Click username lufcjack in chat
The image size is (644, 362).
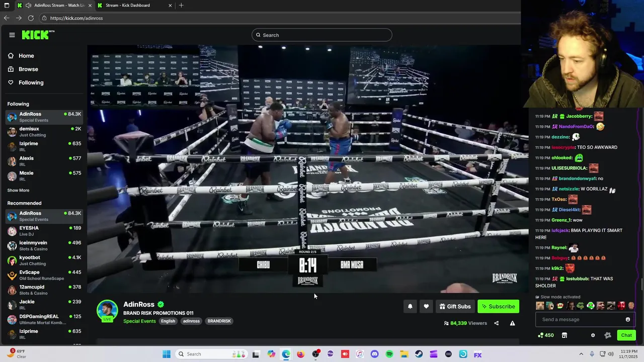pos(560,230)
